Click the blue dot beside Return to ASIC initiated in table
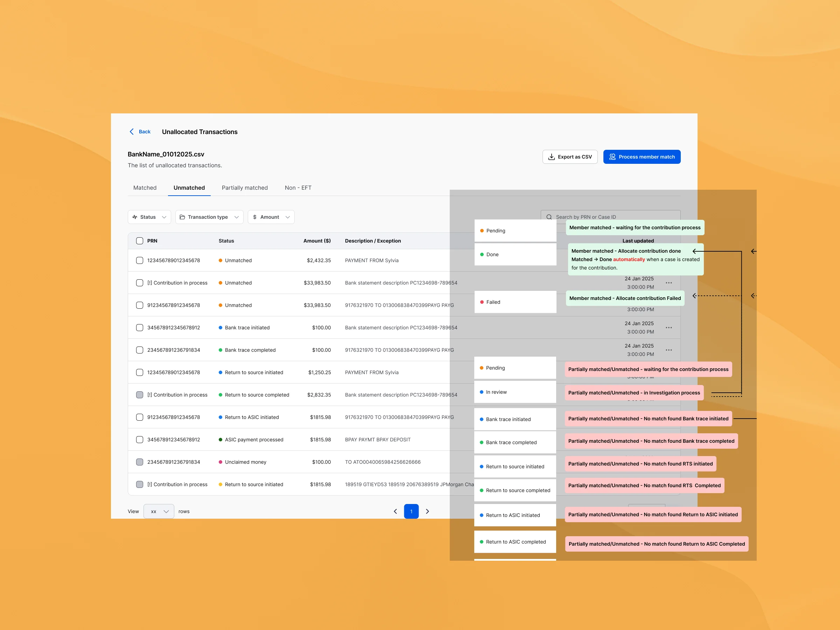Image resolution: width=840 pixels, height=630 pixels. coord(220,417)
